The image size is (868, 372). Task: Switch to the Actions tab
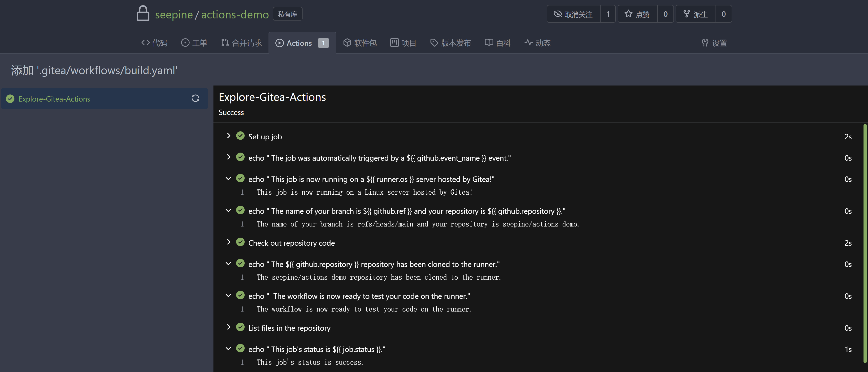[x=299, y=43]
